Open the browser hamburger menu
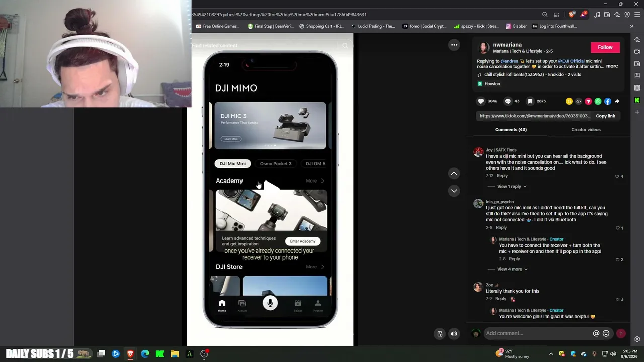This screenshot has height=362, width=644. point(637,15)
